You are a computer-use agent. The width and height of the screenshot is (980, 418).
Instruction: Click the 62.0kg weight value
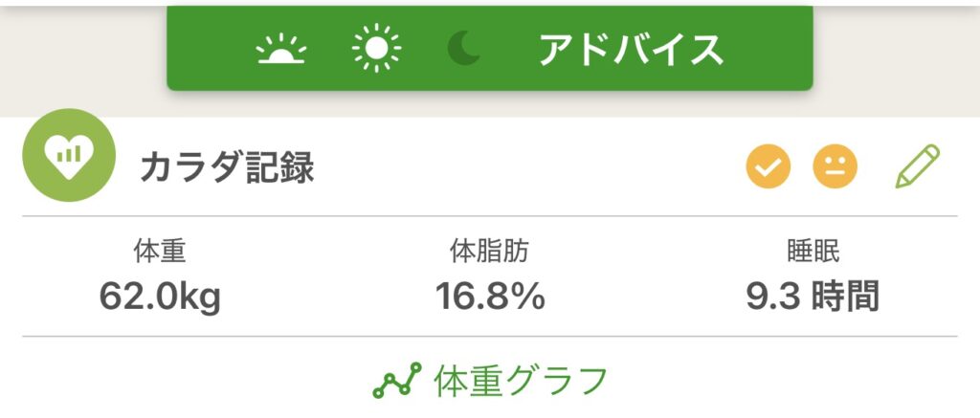160,296
